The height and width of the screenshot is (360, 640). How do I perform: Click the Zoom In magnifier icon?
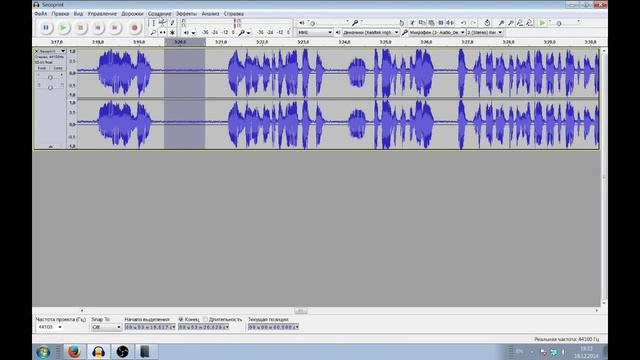501,23
